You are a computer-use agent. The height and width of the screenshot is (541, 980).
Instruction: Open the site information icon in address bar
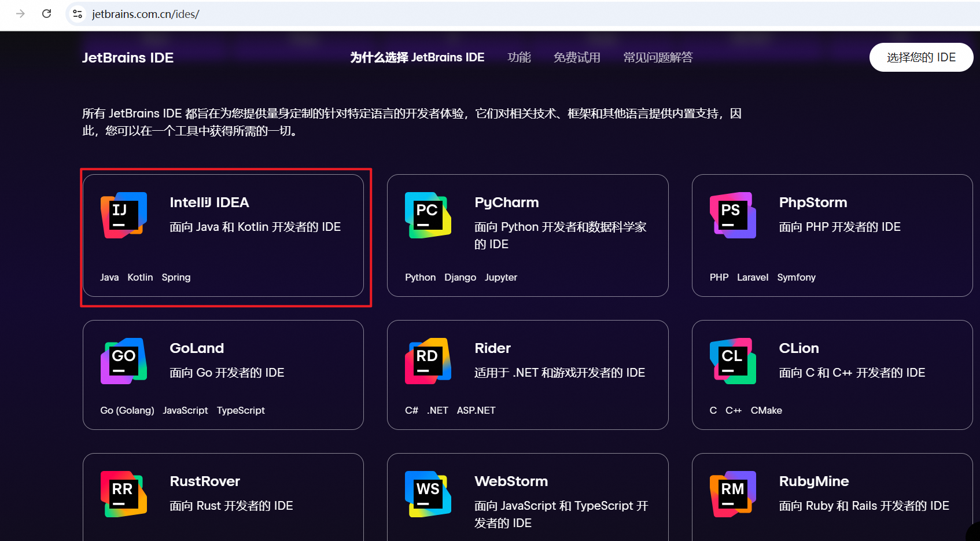coord(78,14)
